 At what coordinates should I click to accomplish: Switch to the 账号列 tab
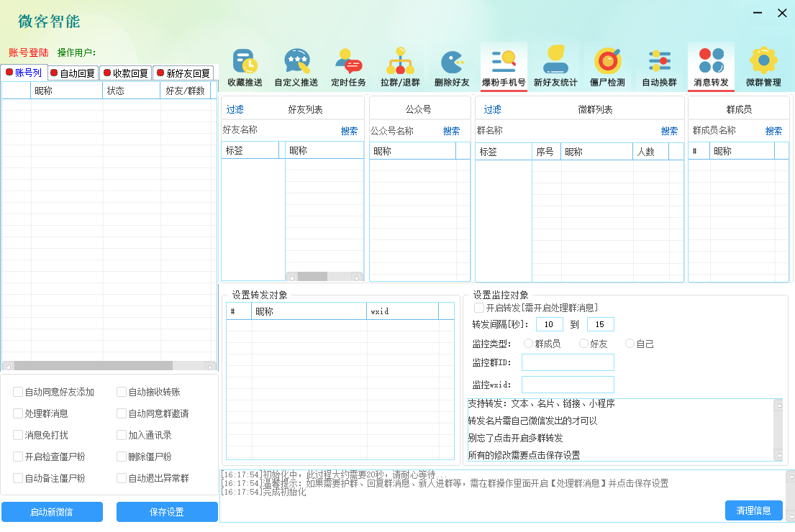(24, 73)
